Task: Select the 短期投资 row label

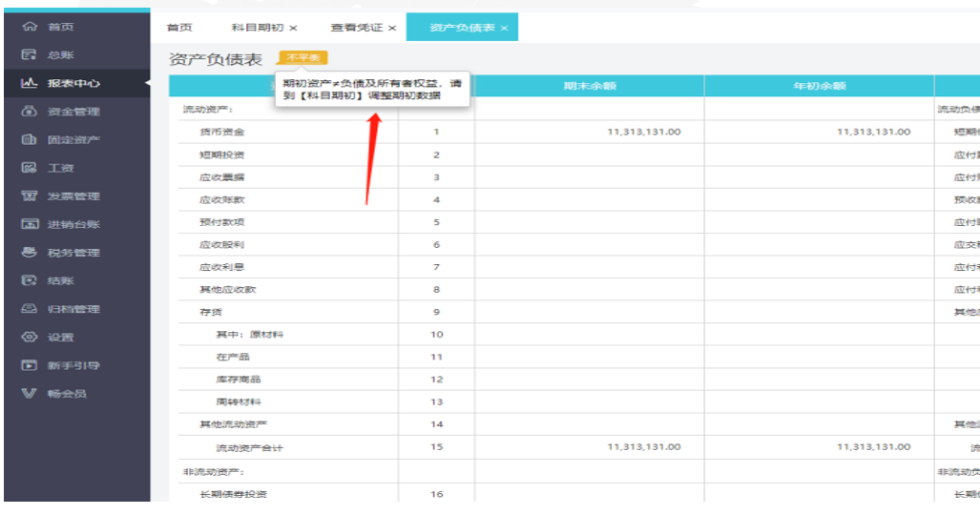Action: click(222, 154)
